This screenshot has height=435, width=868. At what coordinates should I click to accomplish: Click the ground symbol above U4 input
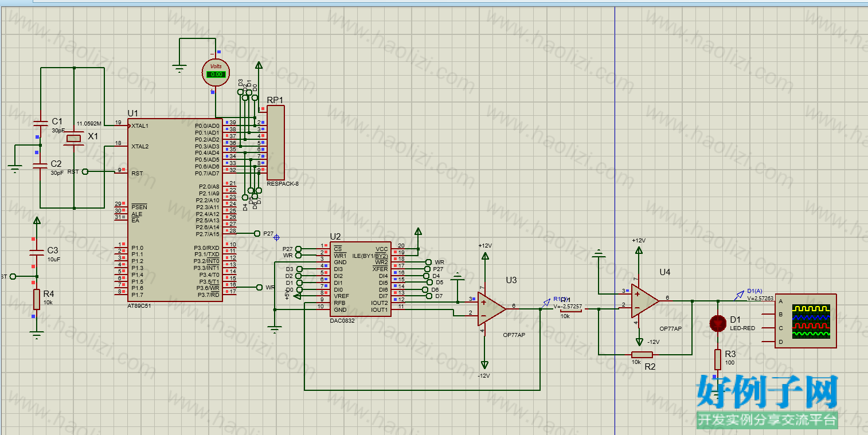599,253
